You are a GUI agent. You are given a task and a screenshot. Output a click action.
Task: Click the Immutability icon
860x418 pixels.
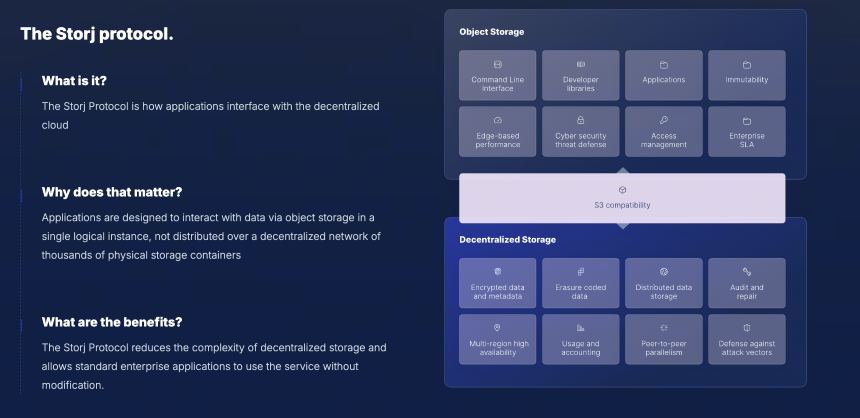746,65
